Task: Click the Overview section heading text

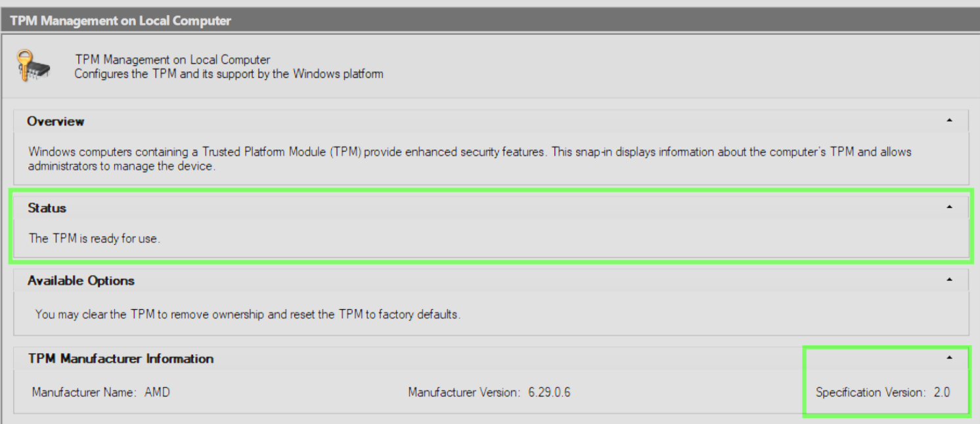Action: click(56, 121)
